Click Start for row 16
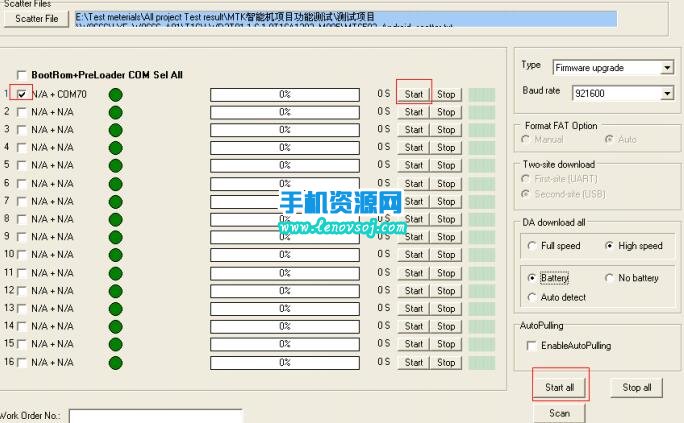 point(414,362)
